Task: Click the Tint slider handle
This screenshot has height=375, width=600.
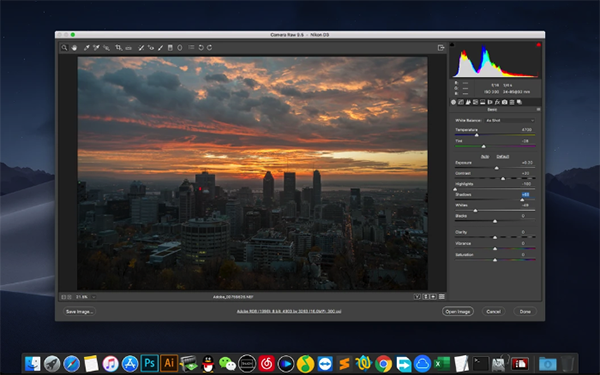Action: tap(484, 146)
